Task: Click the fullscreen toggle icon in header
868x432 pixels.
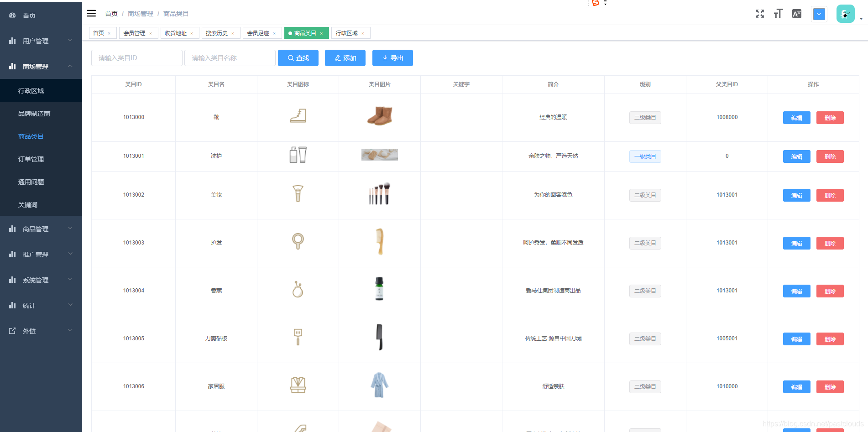Action: [759, 14]
